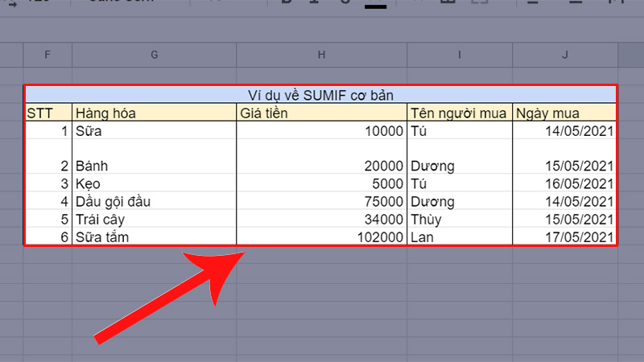Select the date cell 17/05/2021
The height and width of the screenshot is (362, 644).
pyautogui.click(x=564, y=237)
